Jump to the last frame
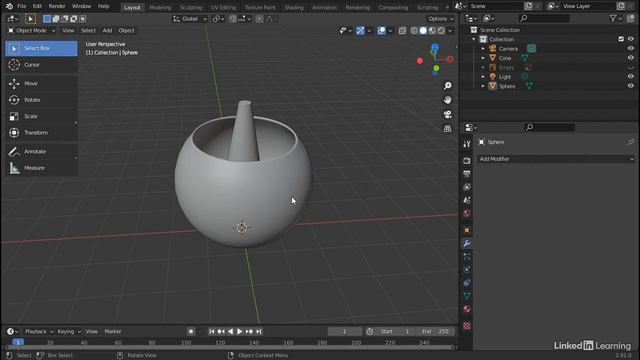The image size is (640, 360). (259, 331)
